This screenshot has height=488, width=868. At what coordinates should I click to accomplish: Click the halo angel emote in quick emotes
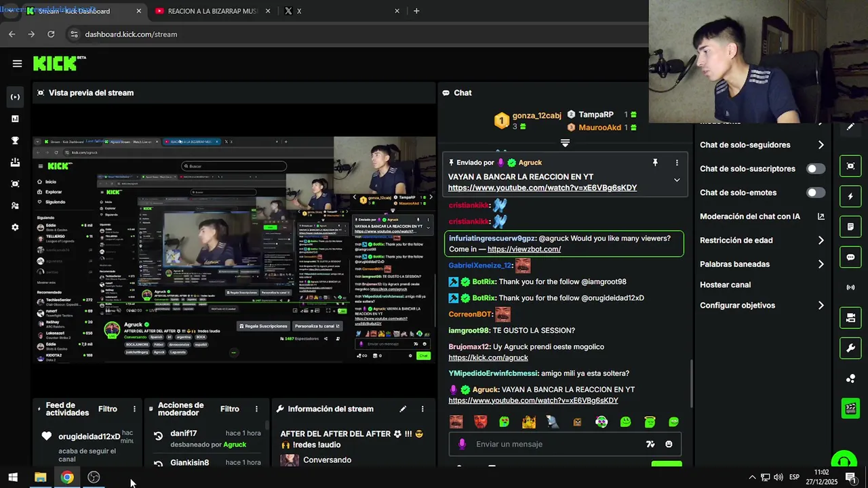650,422
